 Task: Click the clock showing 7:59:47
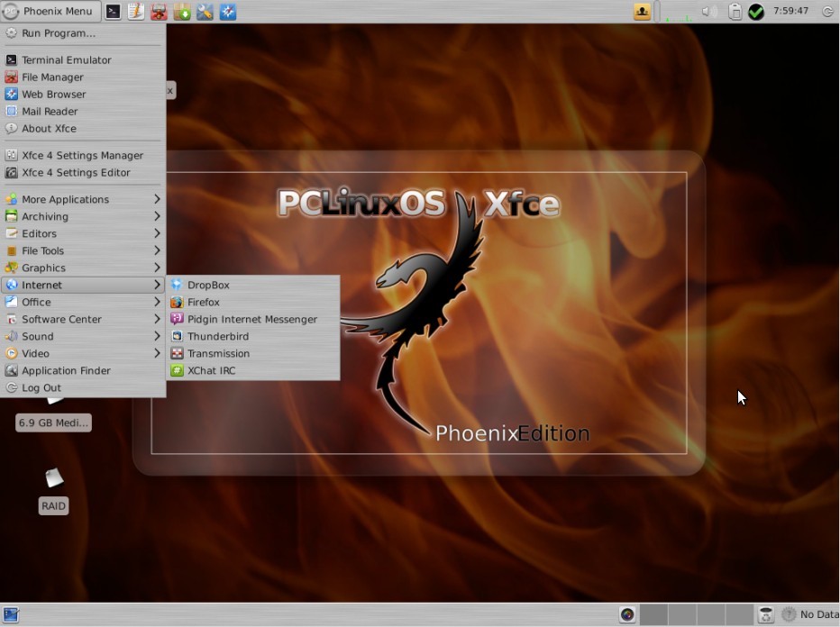click(790, 11)
